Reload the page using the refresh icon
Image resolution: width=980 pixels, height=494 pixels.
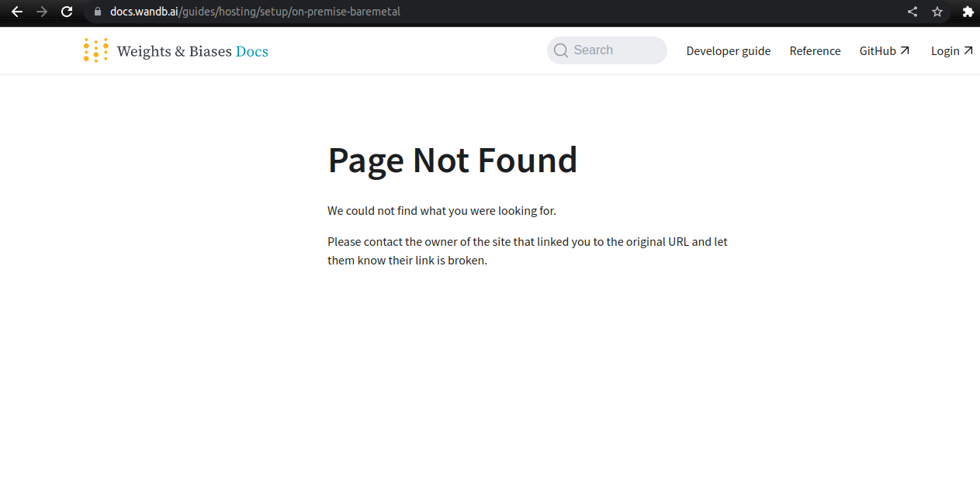pos(67,12)
